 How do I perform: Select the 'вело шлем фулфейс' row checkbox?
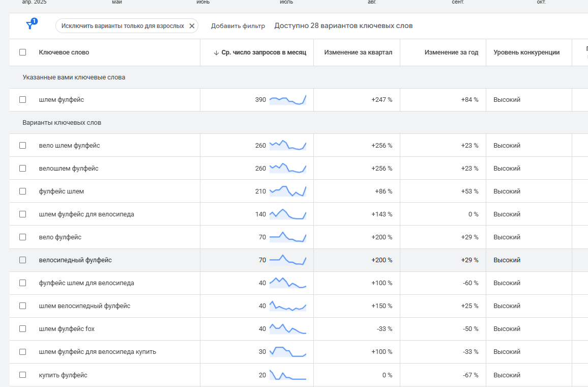coord(22,146)
